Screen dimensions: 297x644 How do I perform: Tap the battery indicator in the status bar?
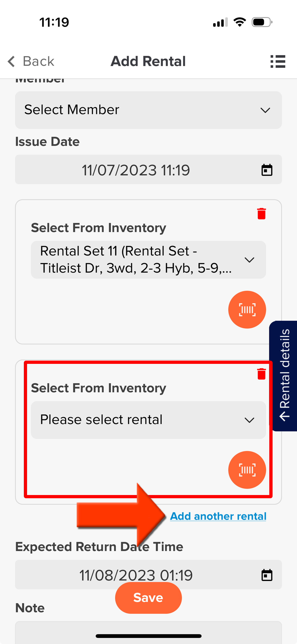(262, 22)
